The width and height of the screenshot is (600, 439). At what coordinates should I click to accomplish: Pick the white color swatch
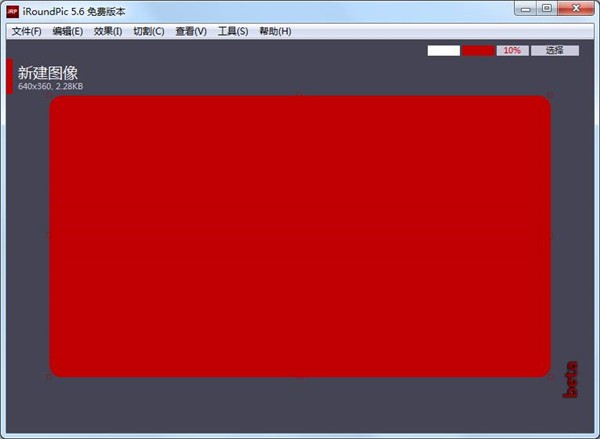point(443,51)
